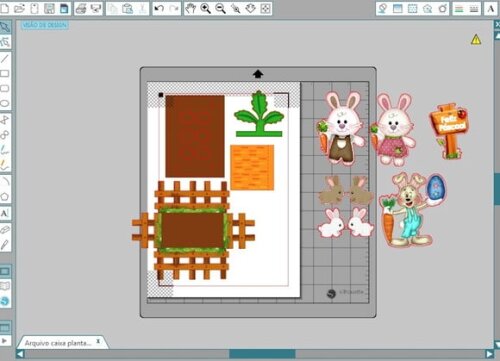Save the file with the grey floppy disk icon

click(49, 8)
